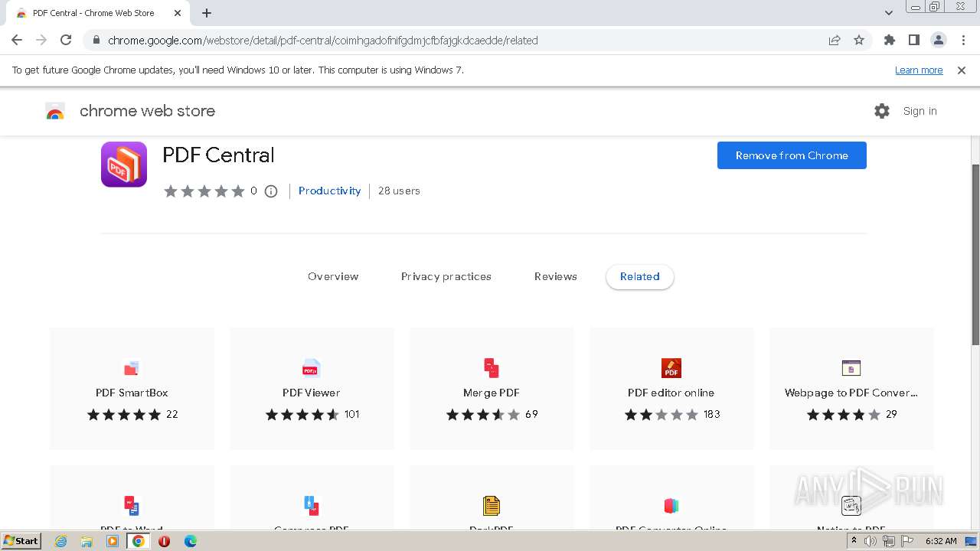Open the DarkPDF extension icon
This screenshot has width=980, height=551.
click(492, 505)
